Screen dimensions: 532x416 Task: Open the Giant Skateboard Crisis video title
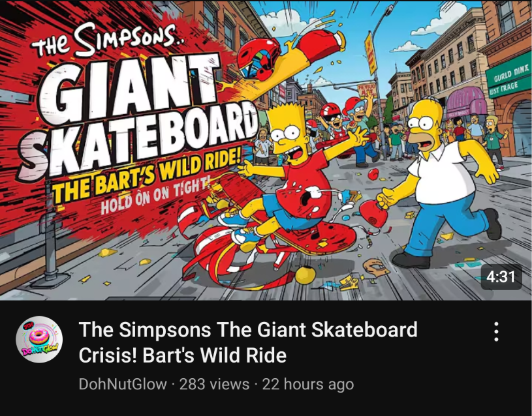pos(248,342)
